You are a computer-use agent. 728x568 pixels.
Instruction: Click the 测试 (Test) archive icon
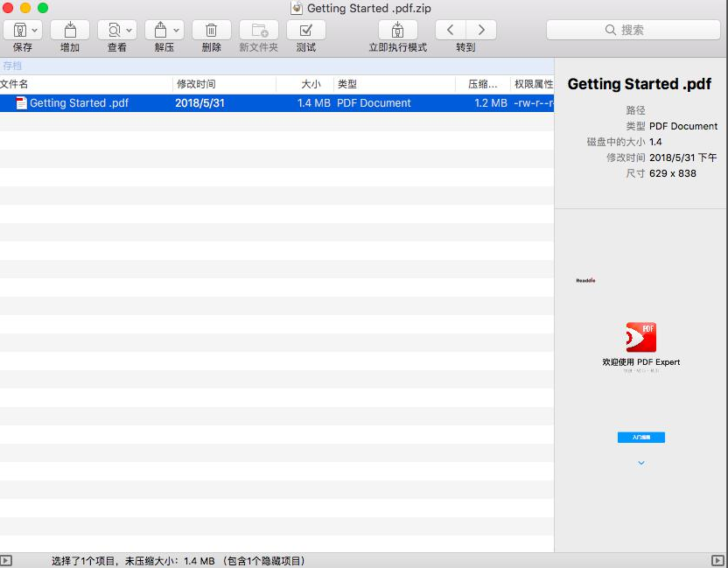point(305,30)
